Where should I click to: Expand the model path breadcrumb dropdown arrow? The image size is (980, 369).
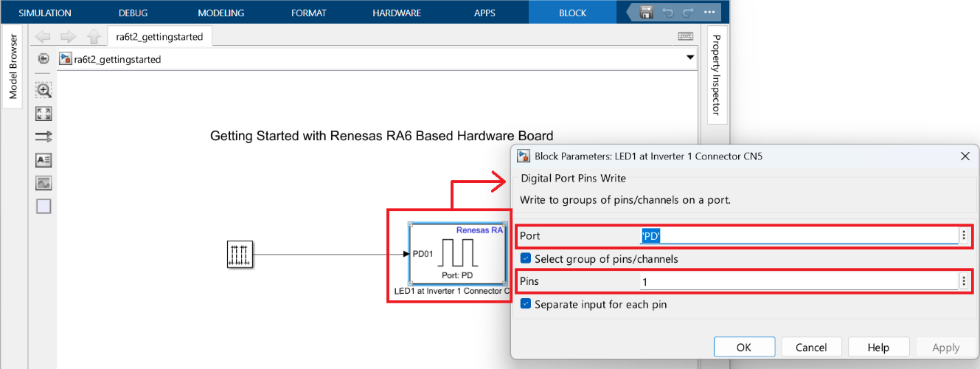click(690, 58)
